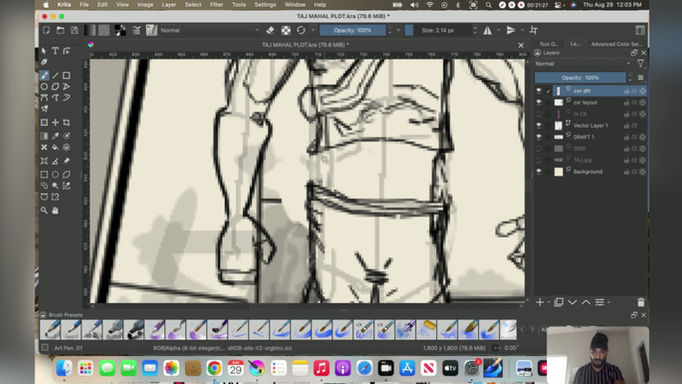This screenshot has width=682, height=384.
Task: Open the layer blending mode dropdown
Action: coord(583,63)
